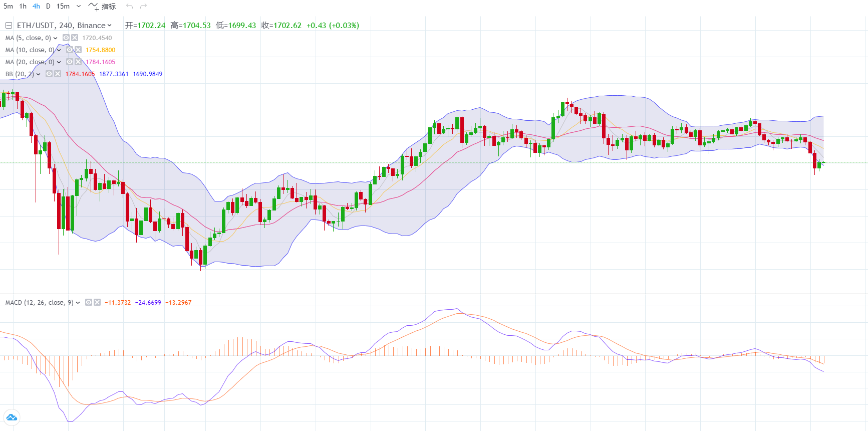Switch to the 1h timeframe
This screenshot has height=431, width=868.
tap(23, 6)
